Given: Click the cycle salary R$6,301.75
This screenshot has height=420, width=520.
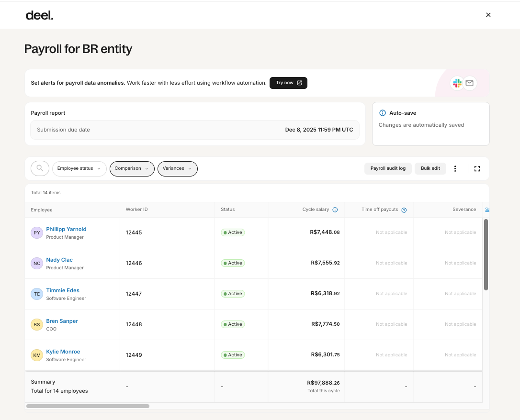Looking at the screenshot, I should [x=325, y=355].
